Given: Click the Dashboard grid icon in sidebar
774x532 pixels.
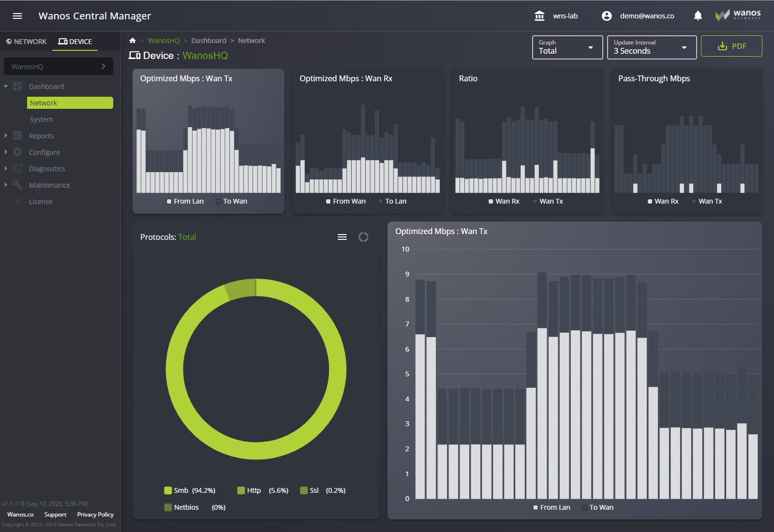Looking at the screenshot, I should (17, 86).
